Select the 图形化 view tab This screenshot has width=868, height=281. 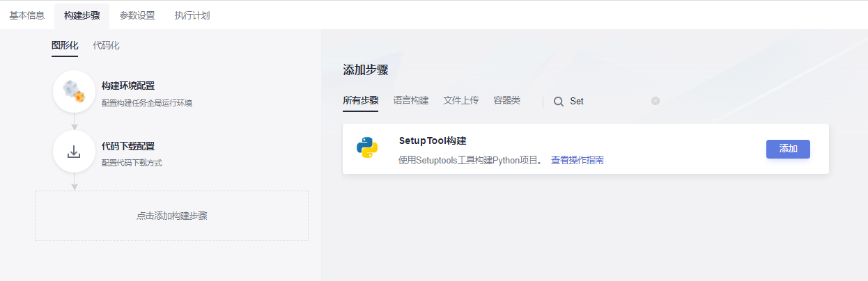point(65,46)
